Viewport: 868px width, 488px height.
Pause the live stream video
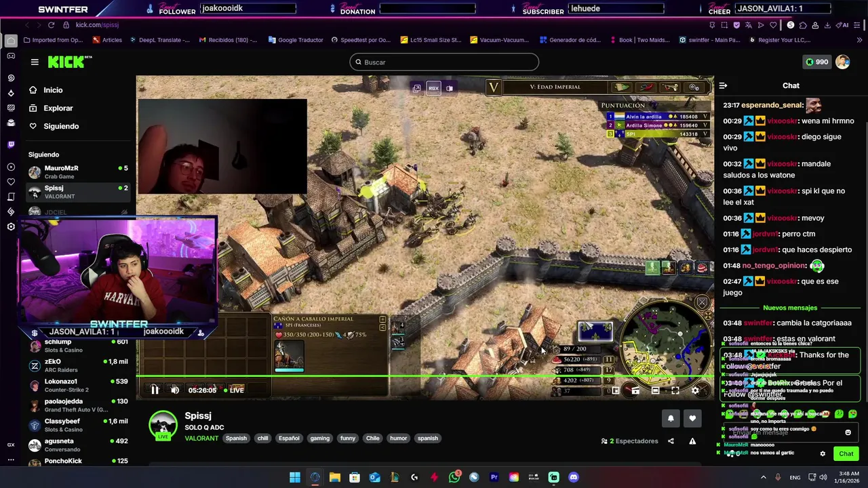155,390
